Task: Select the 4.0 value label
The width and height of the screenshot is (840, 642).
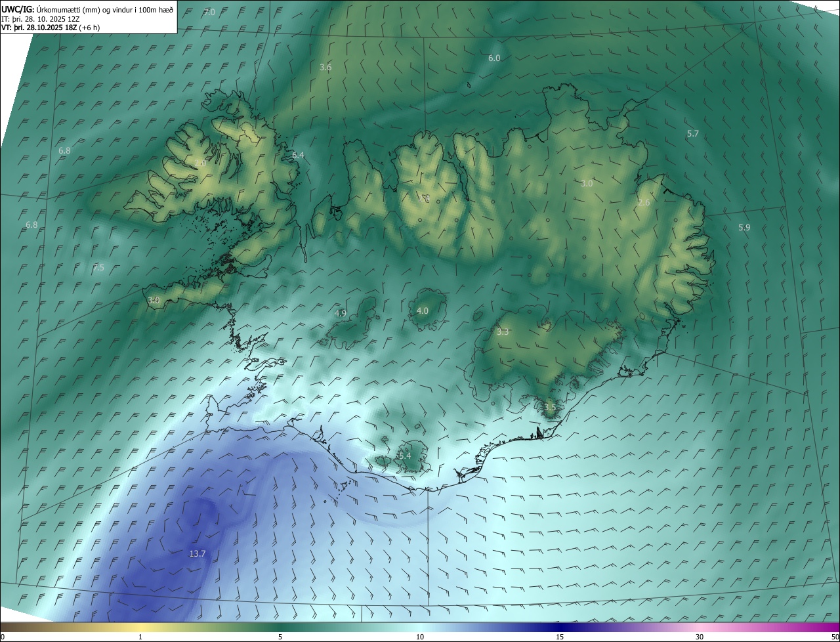Action: [423, 311]
